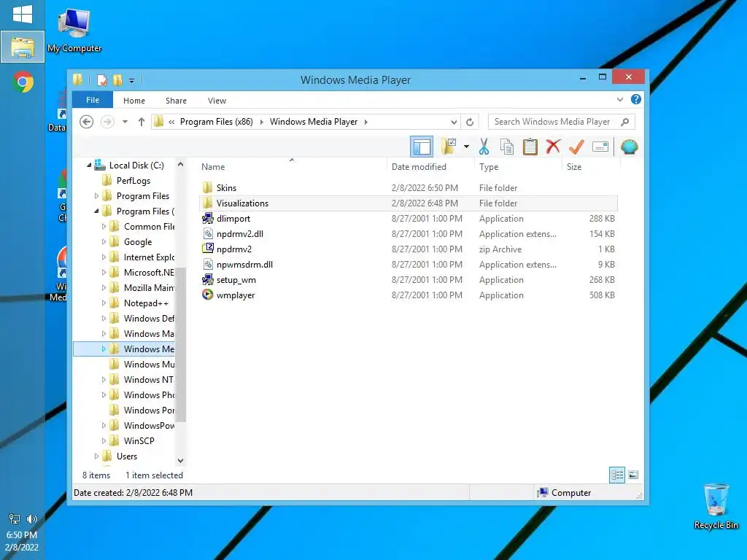
Task: Open the recent locations dropdown arrow
Action: 125,122
